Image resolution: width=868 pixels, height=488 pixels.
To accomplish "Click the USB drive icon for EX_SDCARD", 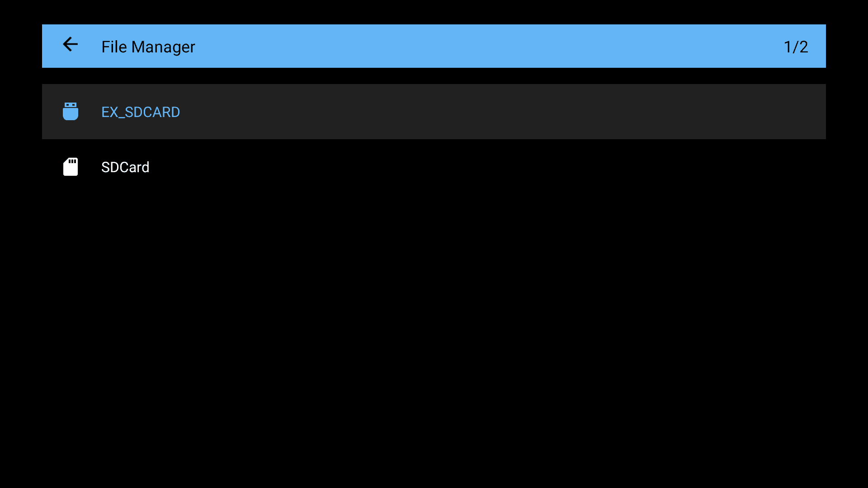I will pyautogui.click(x=71, y=111).
